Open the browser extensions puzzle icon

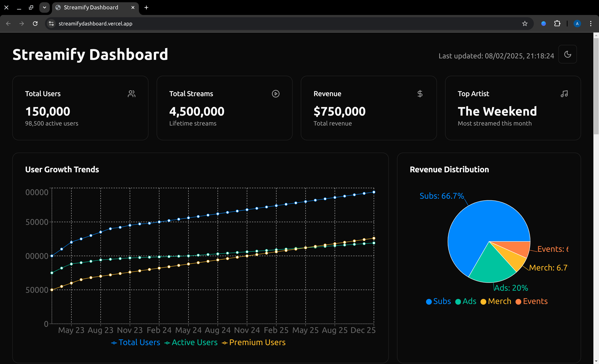[x=557, y=24]
